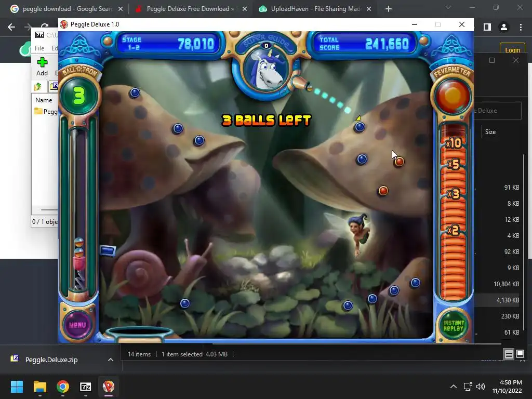532x399 pixels.
Task: Click the Peggle taskbar icon
Action: coord(109,387)
